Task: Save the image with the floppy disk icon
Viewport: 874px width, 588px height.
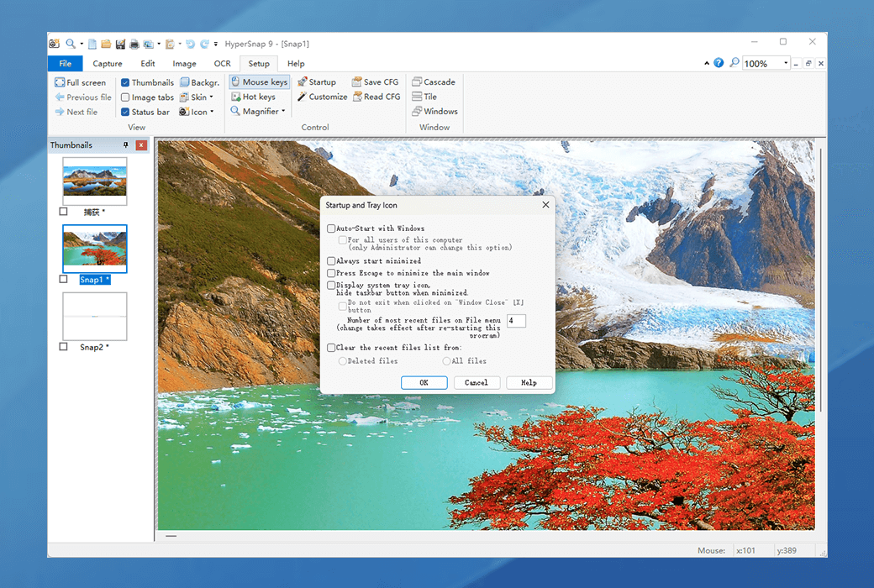Action: click(120, 44)
